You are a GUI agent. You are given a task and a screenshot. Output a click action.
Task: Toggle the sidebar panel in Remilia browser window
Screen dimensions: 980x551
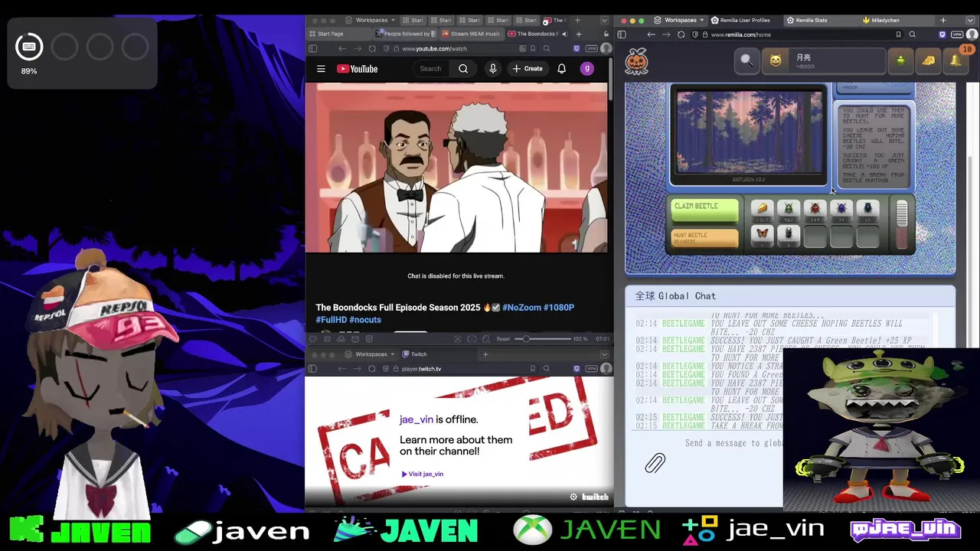pos(622,34)
